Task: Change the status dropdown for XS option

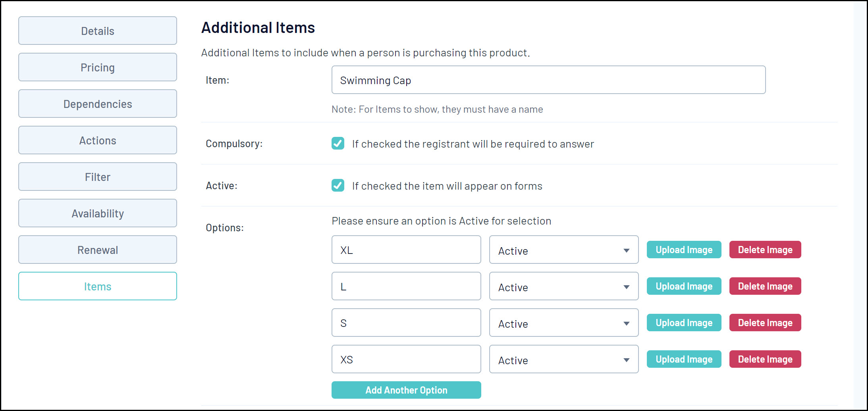Action: click(563, 359)
